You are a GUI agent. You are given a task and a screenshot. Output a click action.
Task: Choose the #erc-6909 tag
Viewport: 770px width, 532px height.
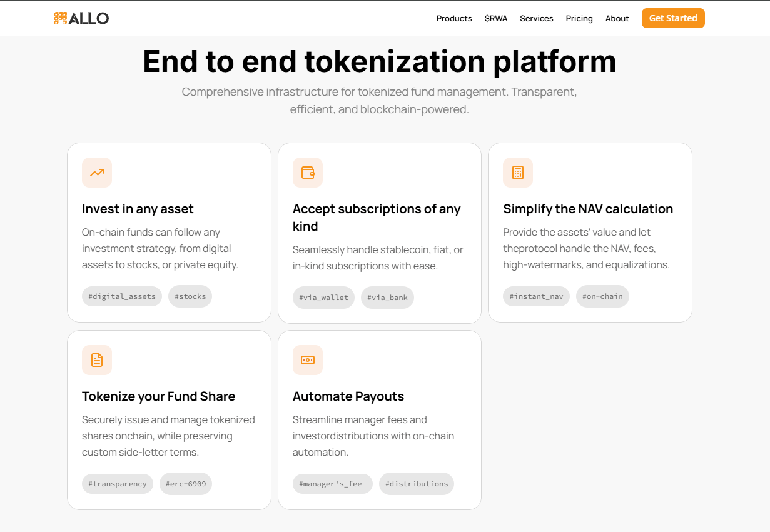(x=186, y=484)
